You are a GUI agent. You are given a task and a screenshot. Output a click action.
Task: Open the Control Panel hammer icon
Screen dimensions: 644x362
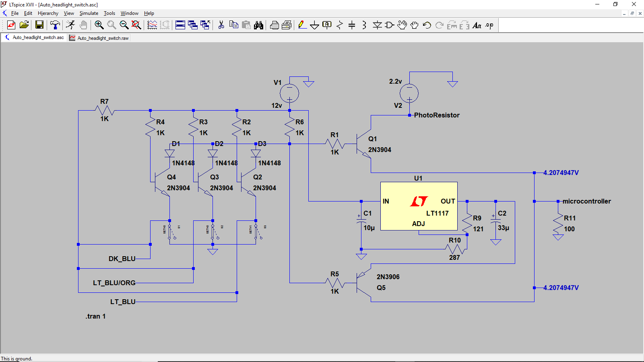click(55, 25)
